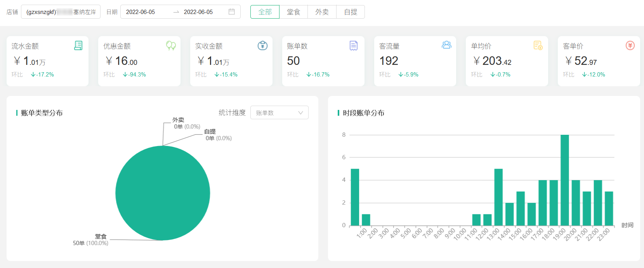644x268 pixels.
Task: Click the 实收金额 money bag icon
Action: click(x=262, y=46)
